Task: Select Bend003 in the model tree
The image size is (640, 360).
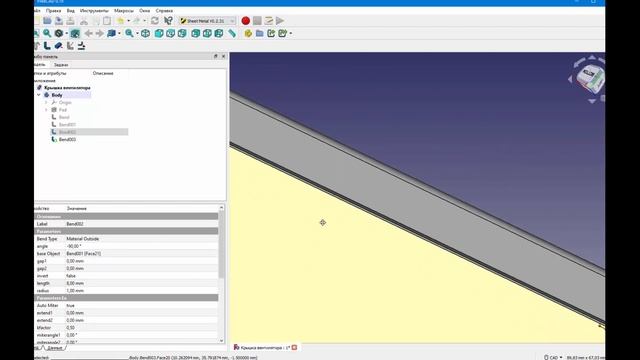Action: [x=67, y=140]
